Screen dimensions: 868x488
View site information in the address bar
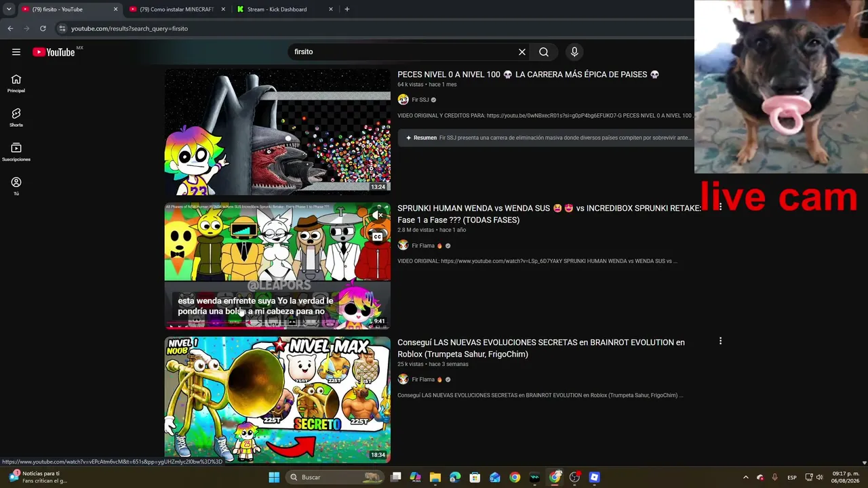[62, 28]
